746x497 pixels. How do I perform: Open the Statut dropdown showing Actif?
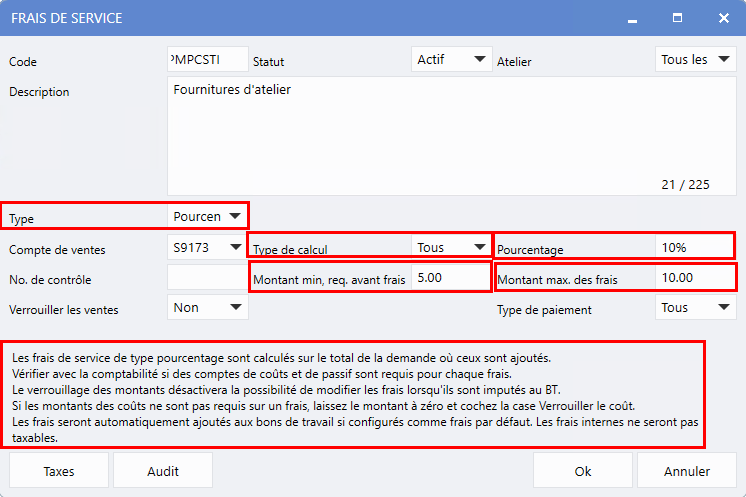click(x=451, y=60)
